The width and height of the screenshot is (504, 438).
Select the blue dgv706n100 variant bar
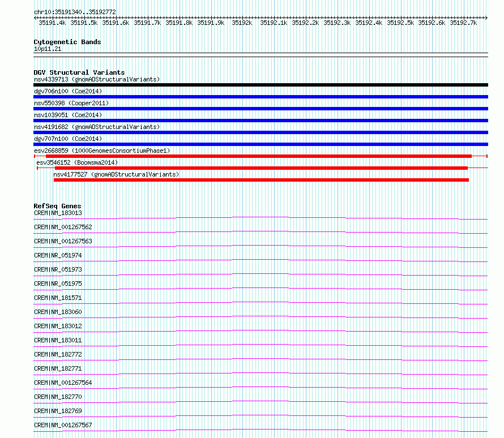click(x=260, y=97)
